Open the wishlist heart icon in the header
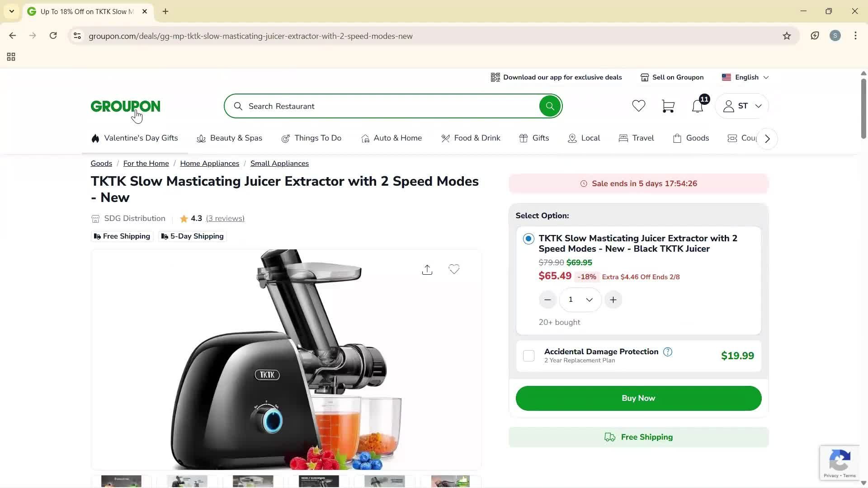 pos(638,106)
